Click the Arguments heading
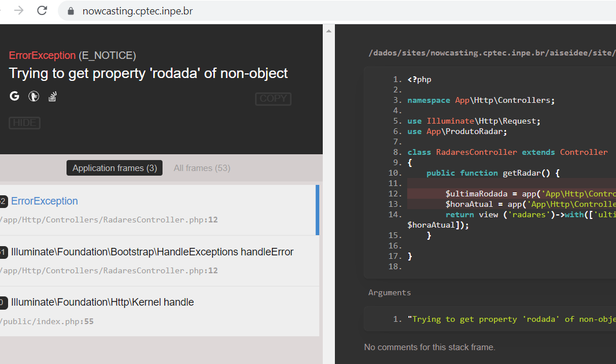The image size is (616, 364). (389, 292)
